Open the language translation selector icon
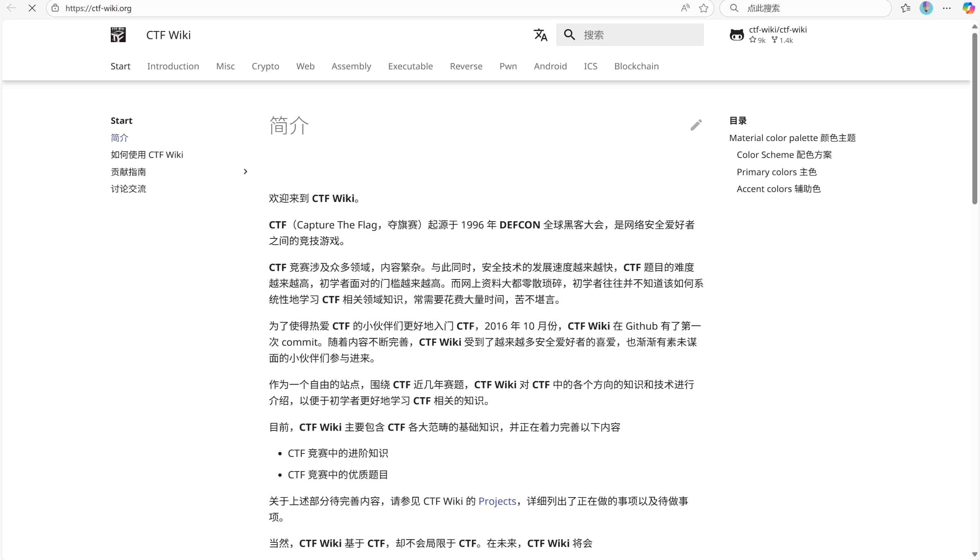The height and width of the screenshot is (560, 980). click(540, 35)
